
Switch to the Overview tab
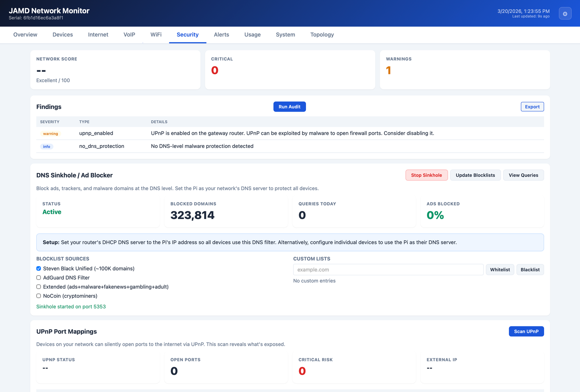[x=25, y=34]
